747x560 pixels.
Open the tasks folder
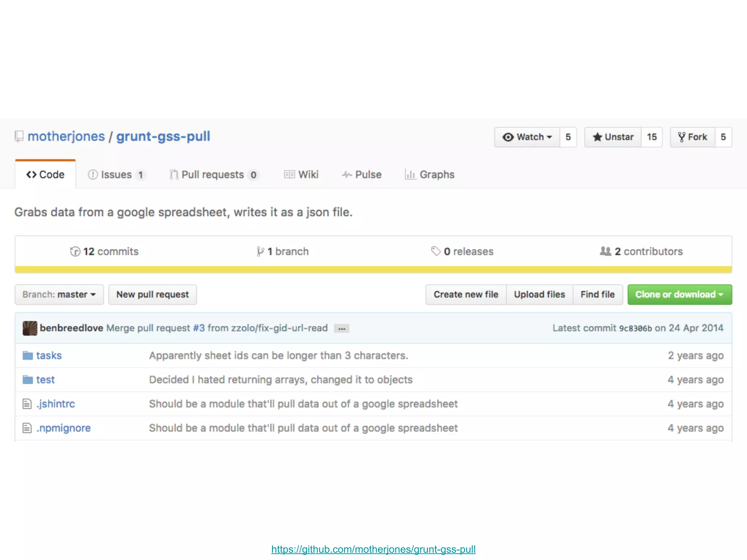[49, 355]
